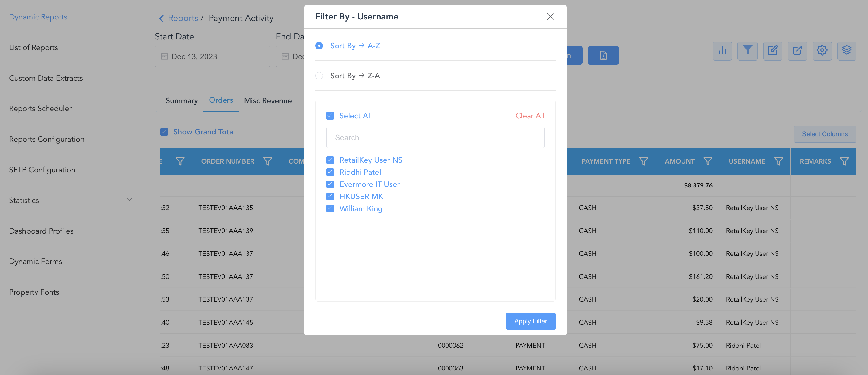Open the Start Date picker field

click(x=212, y=56)
